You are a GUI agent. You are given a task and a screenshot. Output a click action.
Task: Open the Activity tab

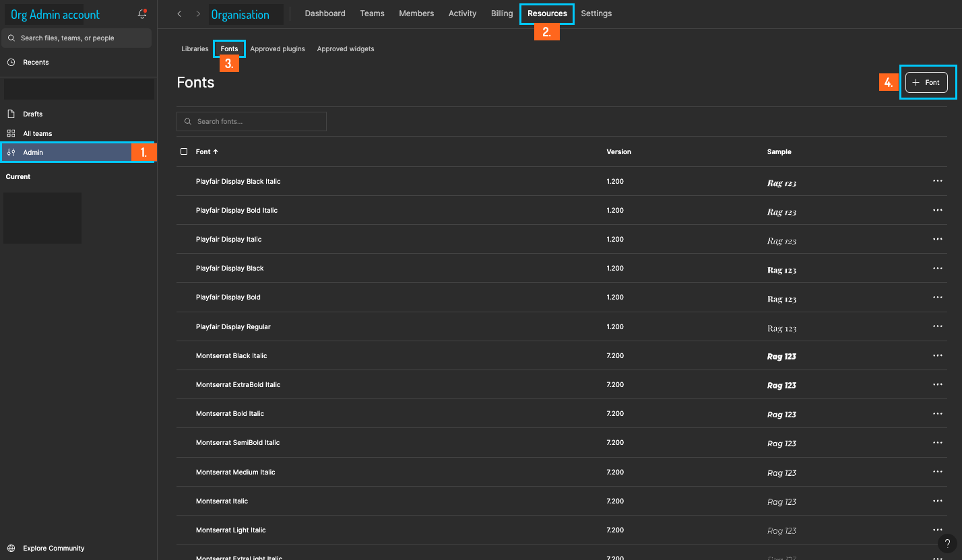click(x=462, y=13)
